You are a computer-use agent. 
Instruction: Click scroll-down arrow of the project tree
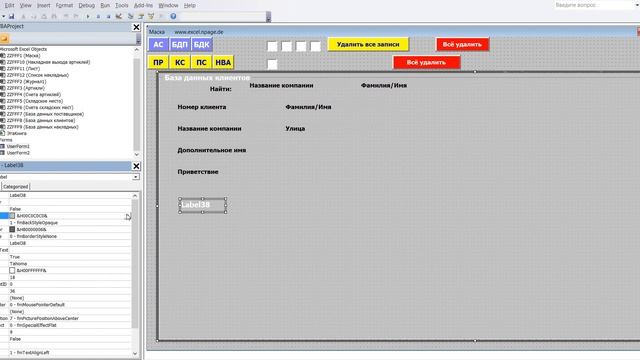136,154
